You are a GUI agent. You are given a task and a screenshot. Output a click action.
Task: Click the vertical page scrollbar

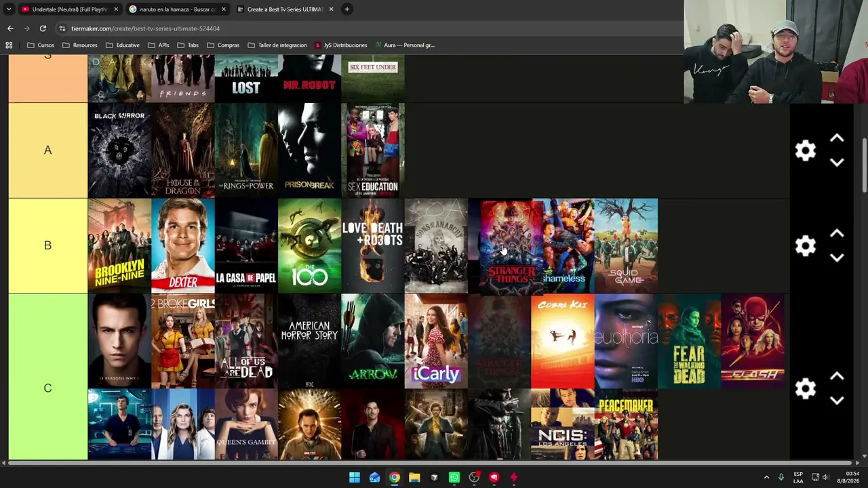pos(864,165)
